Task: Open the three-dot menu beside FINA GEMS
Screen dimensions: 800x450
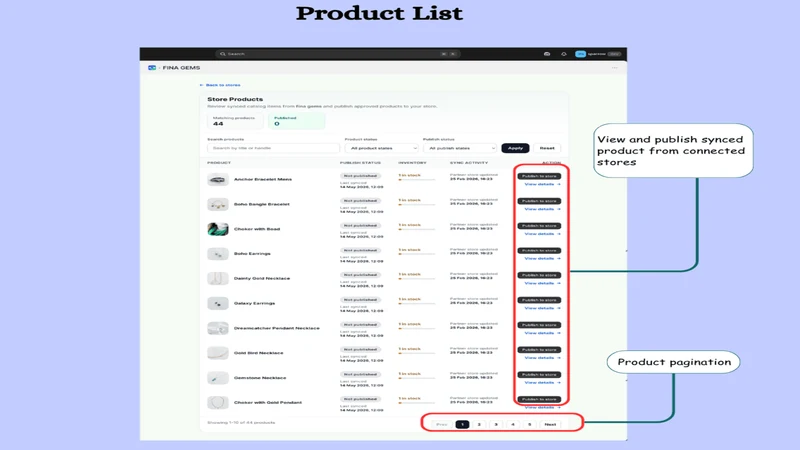Action: pyautogui.click(x=615, y=68)
